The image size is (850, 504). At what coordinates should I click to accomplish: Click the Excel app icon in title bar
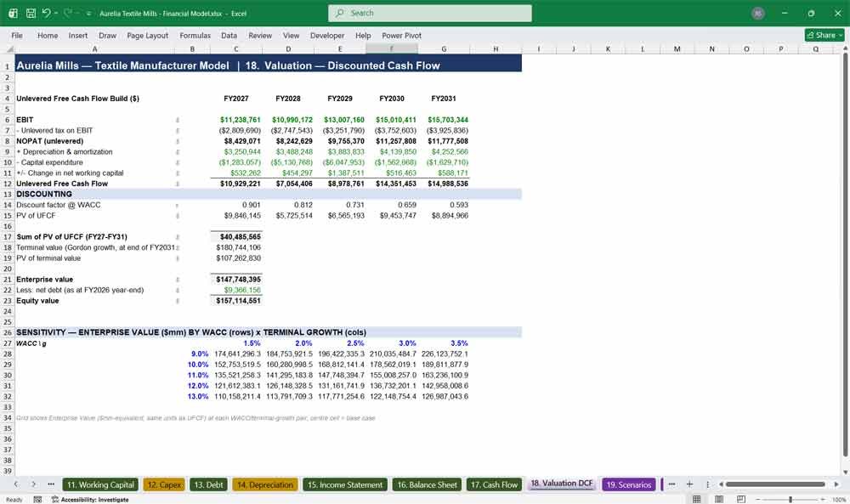coord(13,13)
